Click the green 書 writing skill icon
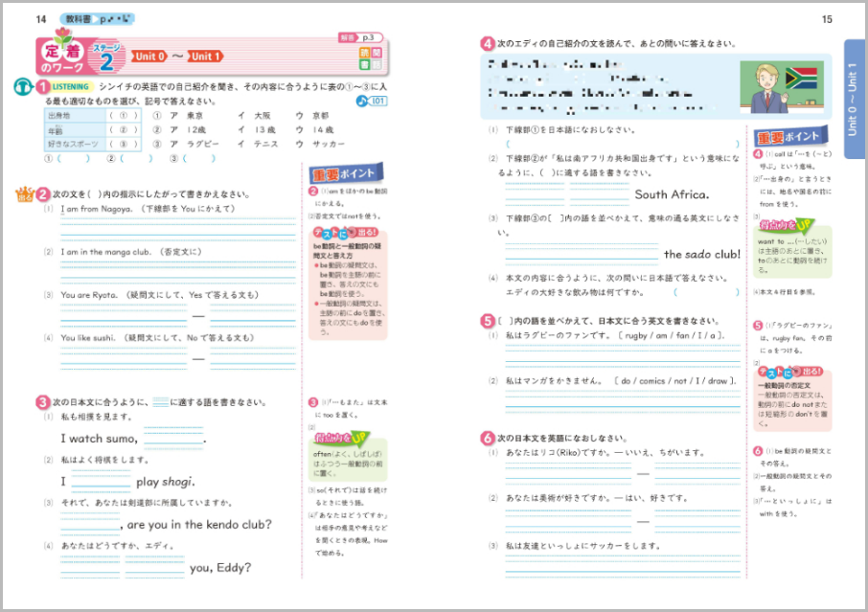The width and height of the screenshot is (868, 612). coord(364,65)
